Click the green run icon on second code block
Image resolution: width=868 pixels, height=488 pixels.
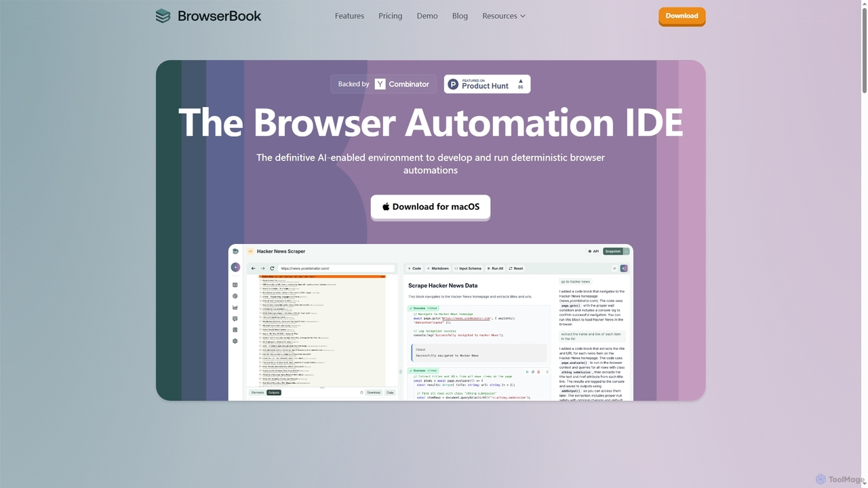pyautogui.click(x=528, y=372)
